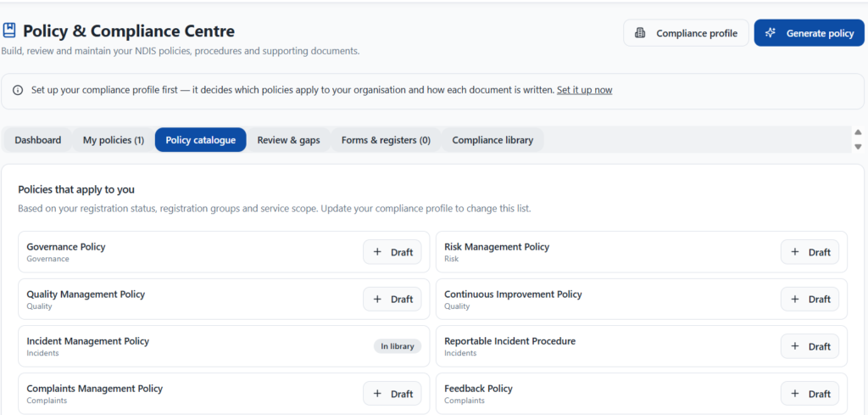Screen dimensions: 868x415
Task: Click the plus icon for Feedback Policy
Action: pyautogui.click(x=795, y=394)
